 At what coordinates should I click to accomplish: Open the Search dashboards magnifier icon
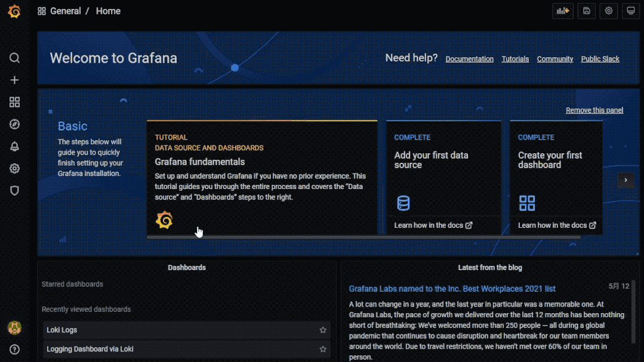pos(14,58)
